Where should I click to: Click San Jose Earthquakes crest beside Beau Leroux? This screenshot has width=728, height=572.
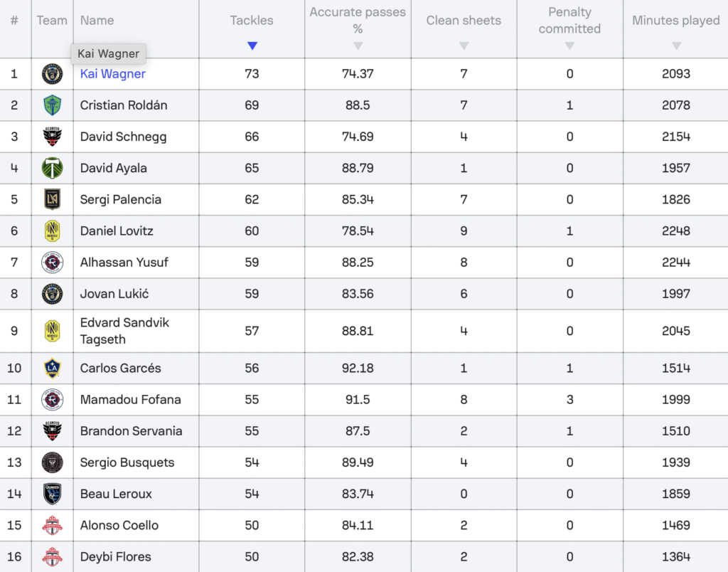[52, 494]
